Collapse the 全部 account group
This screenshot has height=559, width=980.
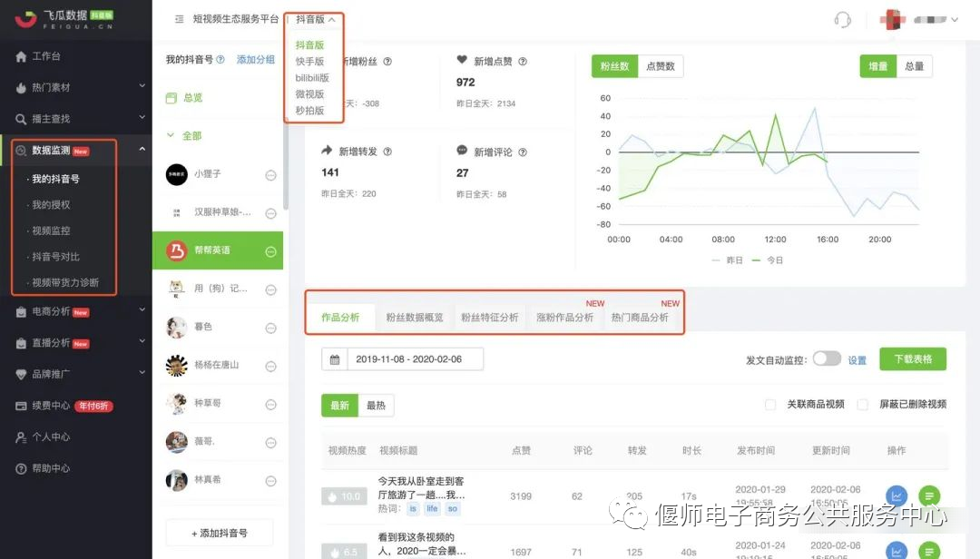click(x=171, y=135)
